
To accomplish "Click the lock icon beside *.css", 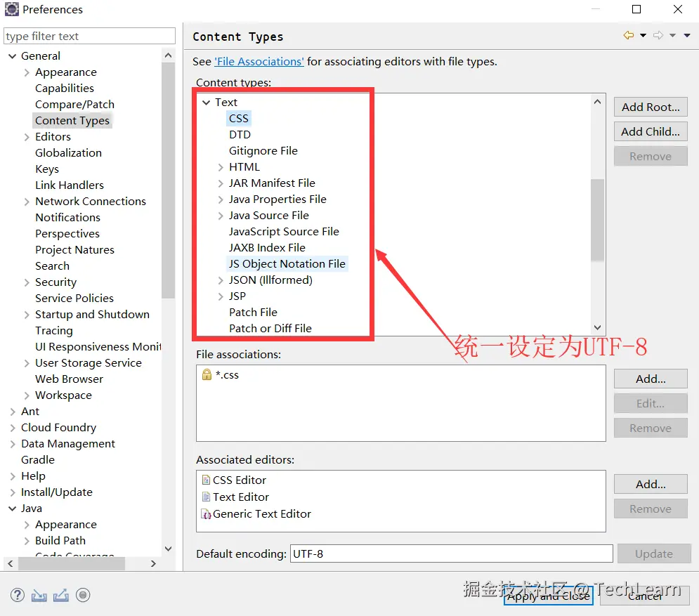I will point(207,374).
